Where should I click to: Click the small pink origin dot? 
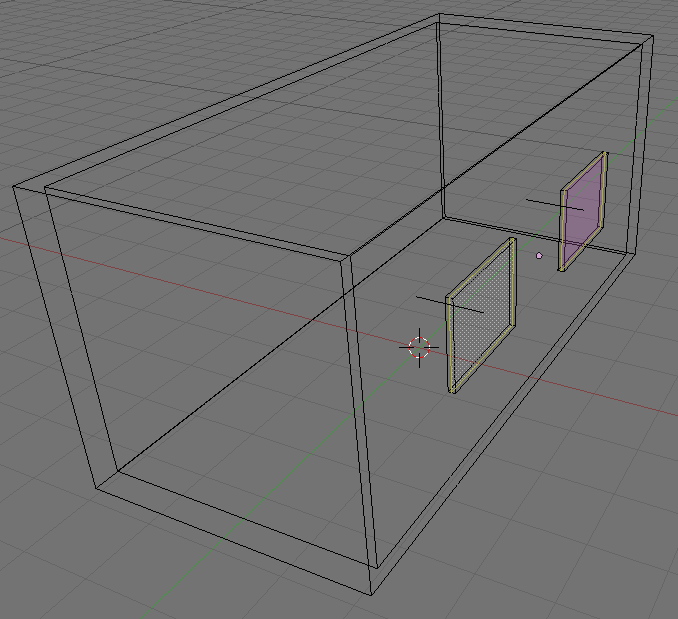[x=539, y=256]
